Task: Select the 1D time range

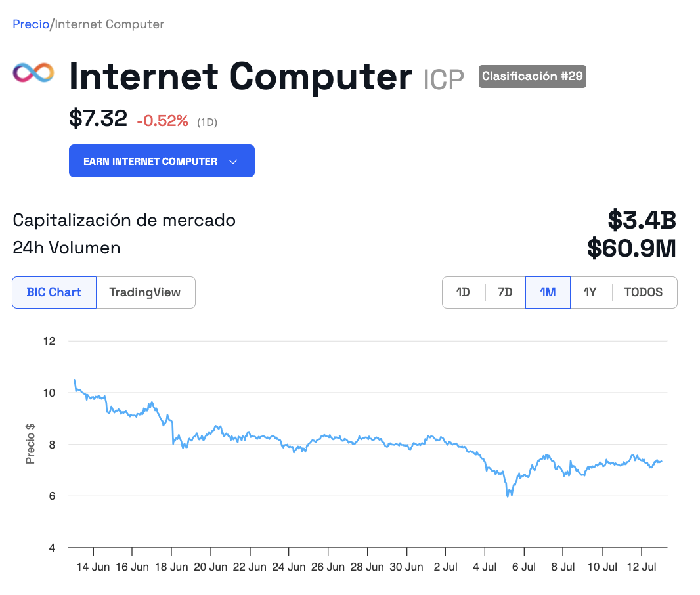Action: [x=463, y=292]
